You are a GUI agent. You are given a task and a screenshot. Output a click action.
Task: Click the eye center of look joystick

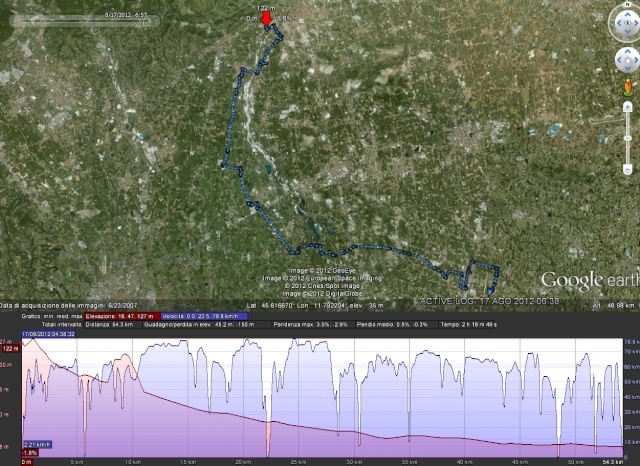click(627, 23)
